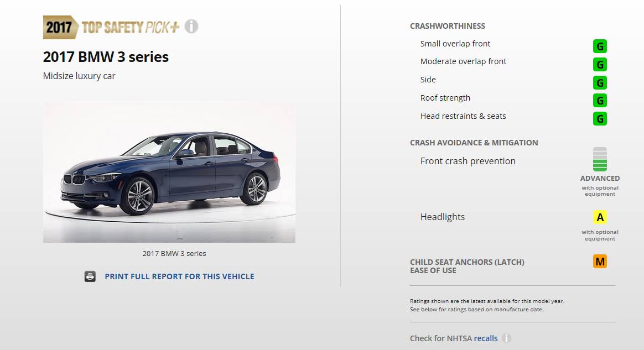Click the Small overlap front G rating badge
644x350 pixels.
[600, 46]
